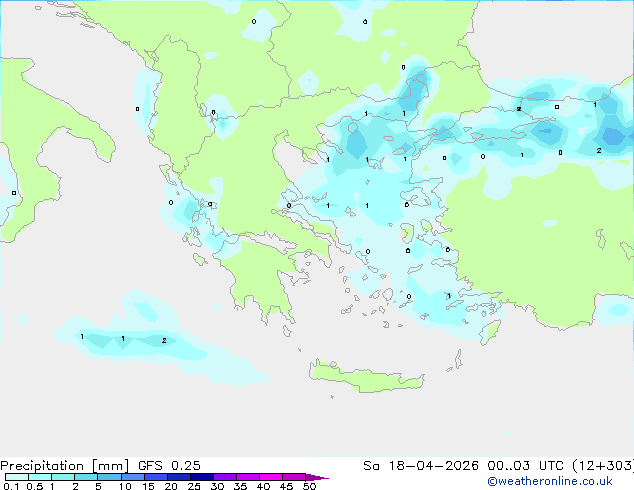Click the '40' legend scale label
634x490 pixels.
click(x=263, y=486)
